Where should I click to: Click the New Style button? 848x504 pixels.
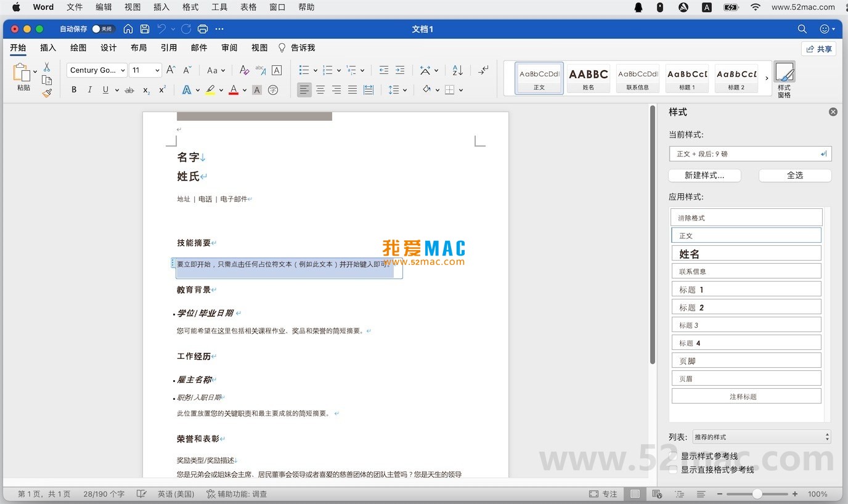pyautogui.click(x=704, y=176)
